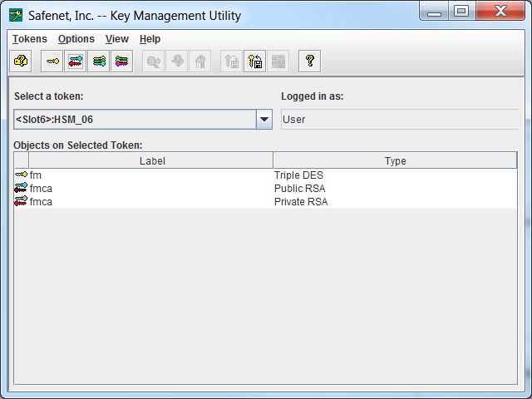The image size is (532, 399).
Task: Click the red and blue key pair icon
Action: click(76, 62)
